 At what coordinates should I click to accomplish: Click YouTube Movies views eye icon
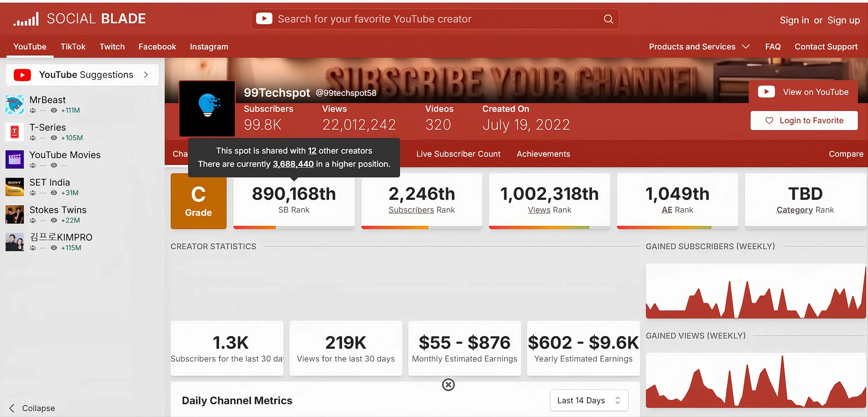click(54, 165)
